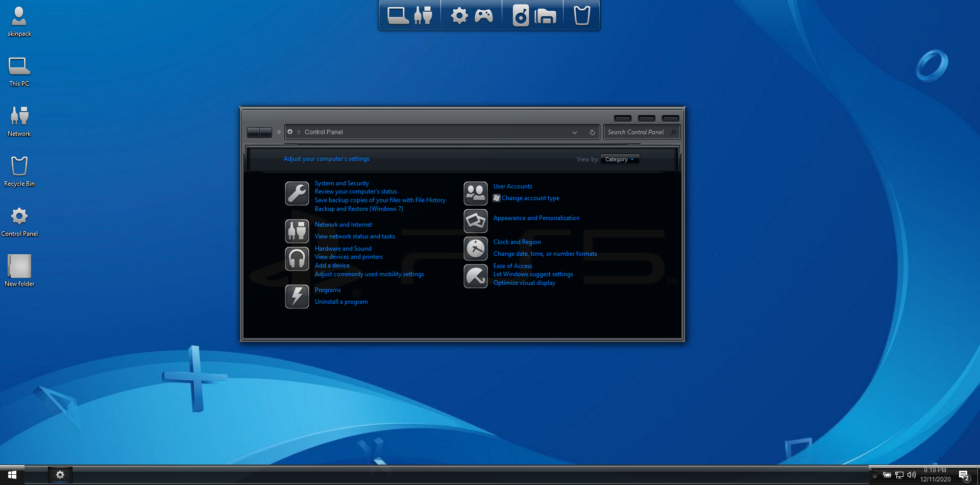Open the Network and Internet plug icon

tap(297, 231)
